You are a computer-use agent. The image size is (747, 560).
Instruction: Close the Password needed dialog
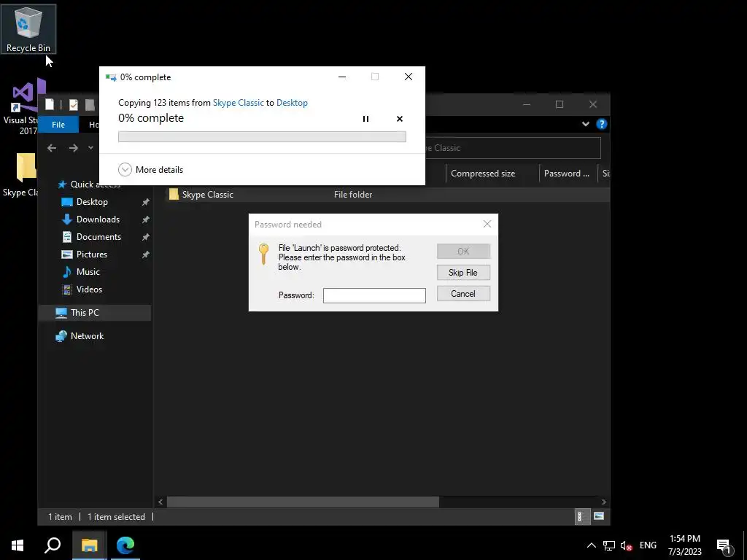(487, 224)
